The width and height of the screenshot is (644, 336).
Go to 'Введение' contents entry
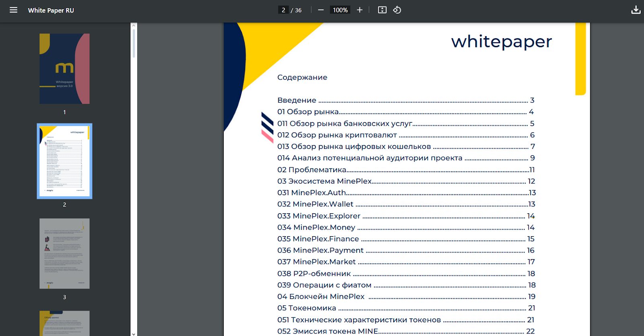pyautogui.click(x=406, y=100)
